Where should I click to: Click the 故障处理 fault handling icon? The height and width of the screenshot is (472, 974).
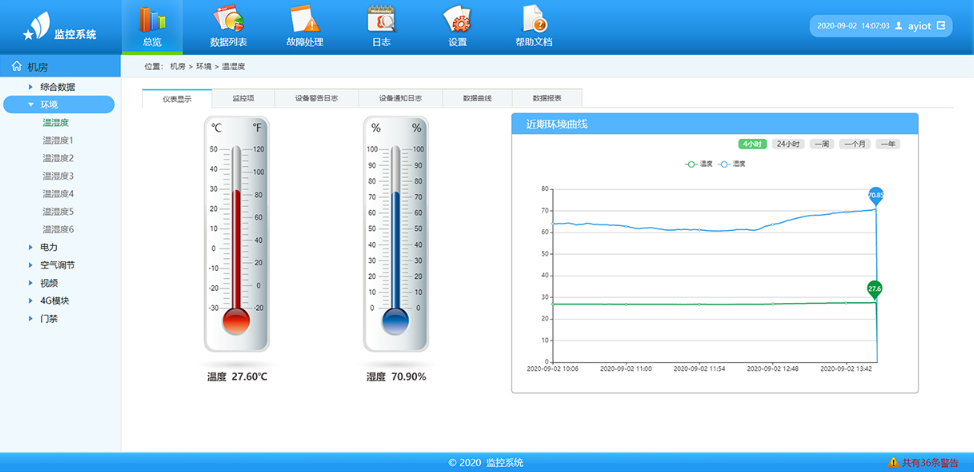[305, 20]
